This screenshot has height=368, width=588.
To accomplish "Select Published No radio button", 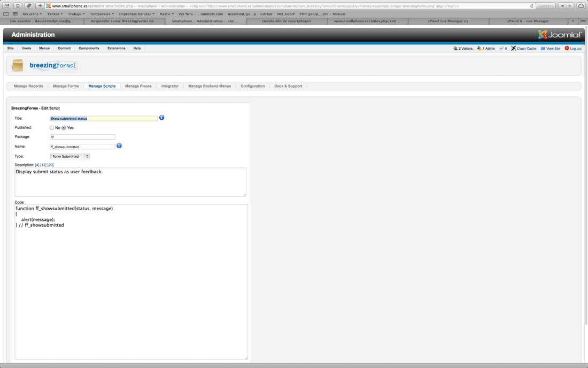I will 52,128.
